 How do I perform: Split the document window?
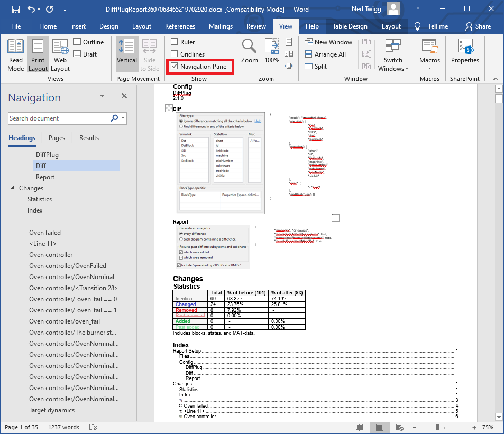(x=316, y=67)
